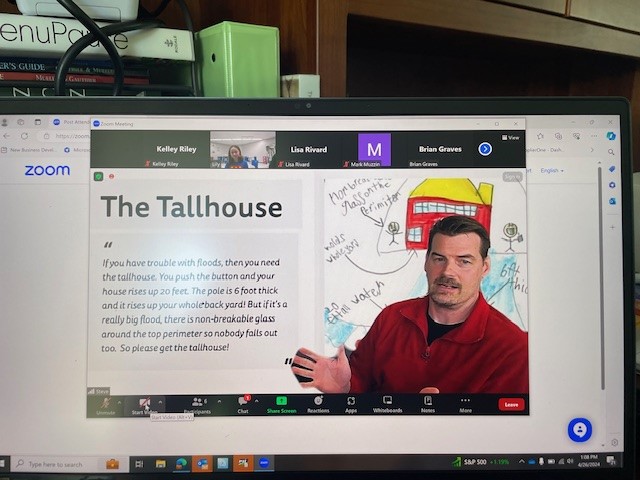Viewport: 640px width, 480px height.
Task: Open Whiteboards from the toolbar
Action: (388, 404)
